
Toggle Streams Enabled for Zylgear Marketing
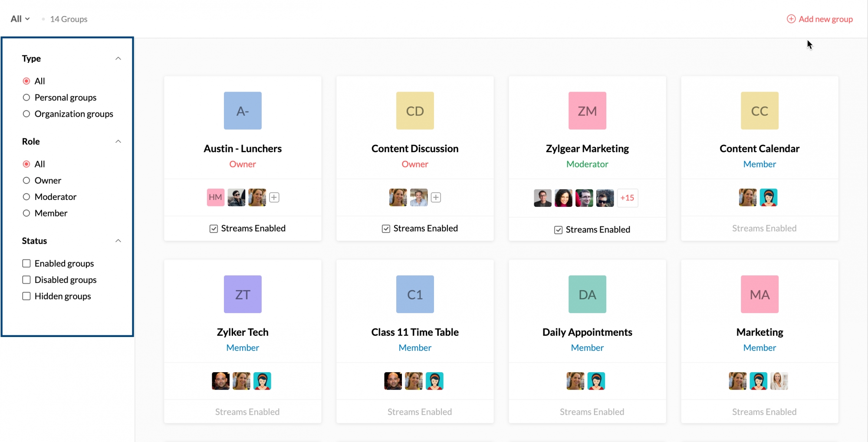coord(559,230)
